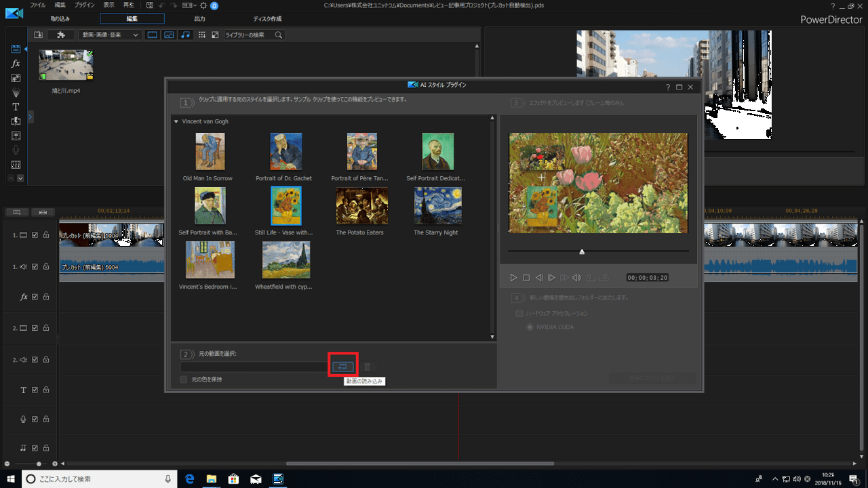Lock the music track

point(46,448)
